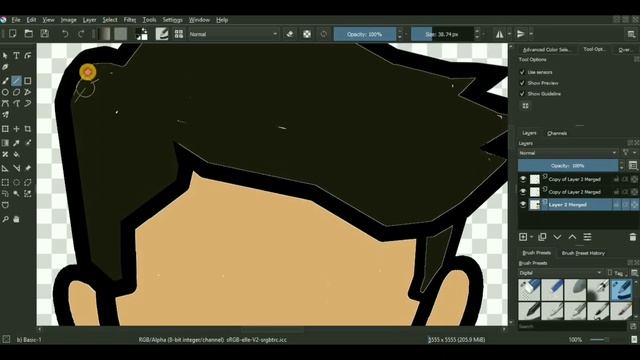Screen dimensions: 640x360
Task: Open the Digital brush tag dropdown
Action: (561, 273)
